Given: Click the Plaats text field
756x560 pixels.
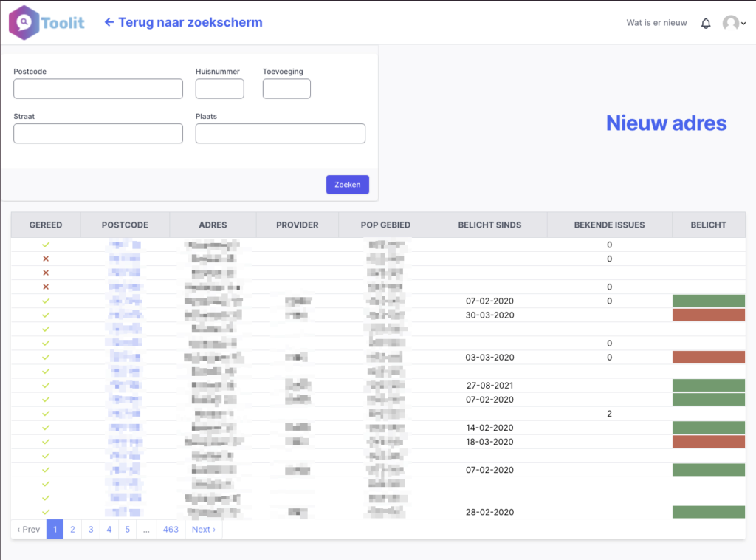Looking at the screenshot, I should pyautogui.click(x=280, y=134).
